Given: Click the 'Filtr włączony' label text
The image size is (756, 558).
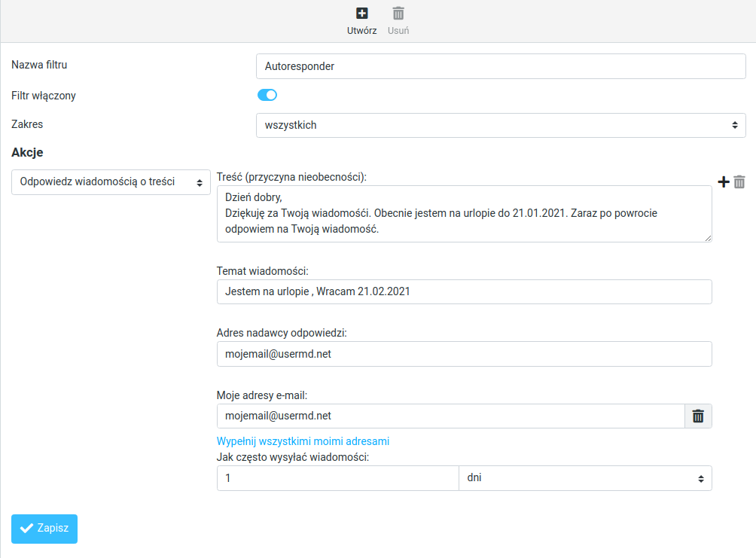Looking at the screenshot, I should (44, 96).
